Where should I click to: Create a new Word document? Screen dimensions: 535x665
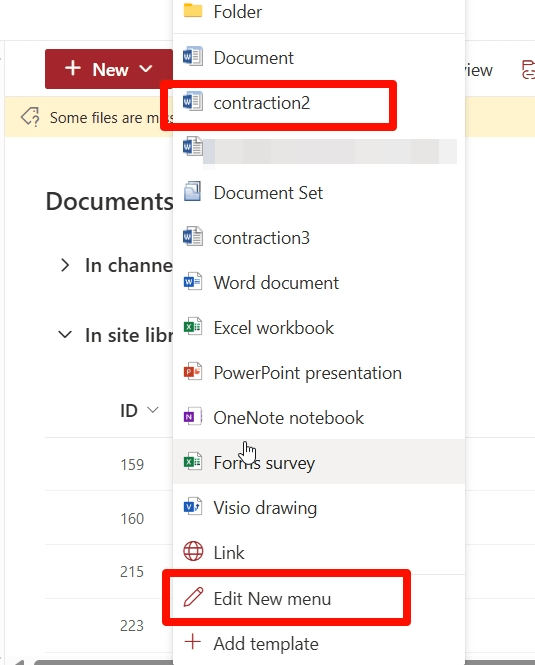pos(319,283)
